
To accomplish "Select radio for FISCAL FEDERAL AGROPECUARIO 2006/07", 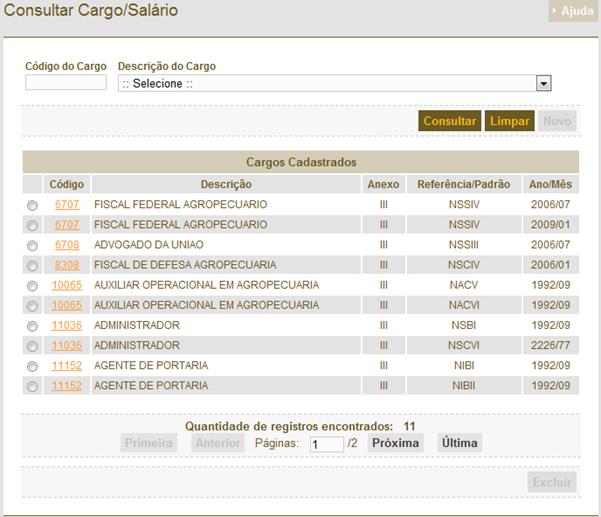I will coord(32,205).
